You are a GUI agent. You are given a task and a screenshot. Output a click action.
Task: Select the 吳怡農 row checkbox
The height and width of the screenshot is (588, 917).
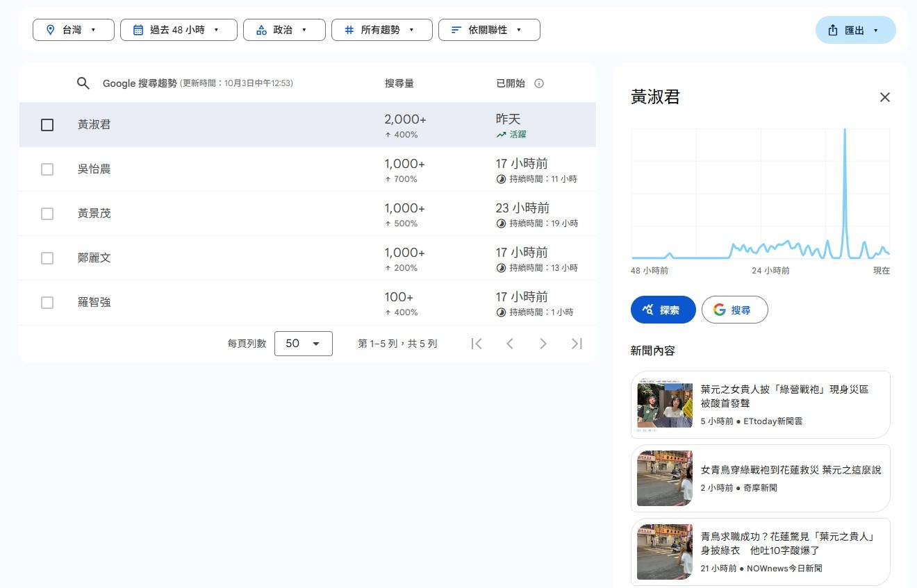click(x=47, y=169)
